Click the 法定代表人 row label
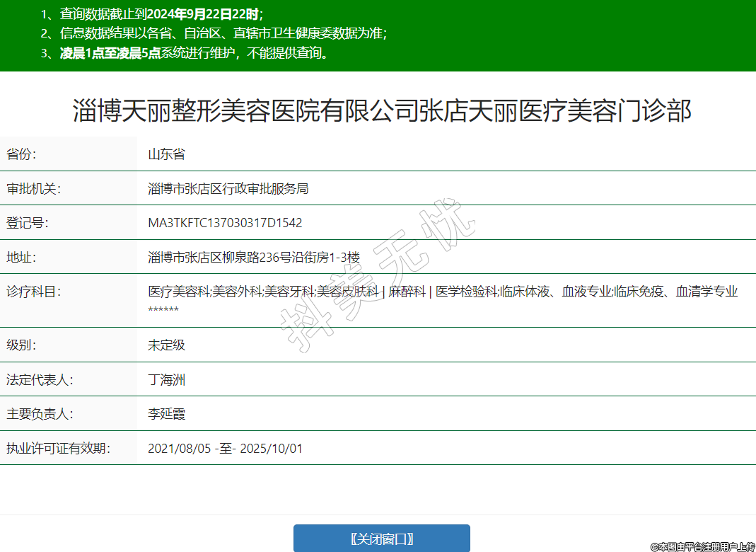Viewport: 756px width, 552px height. (x=40, y=380)
